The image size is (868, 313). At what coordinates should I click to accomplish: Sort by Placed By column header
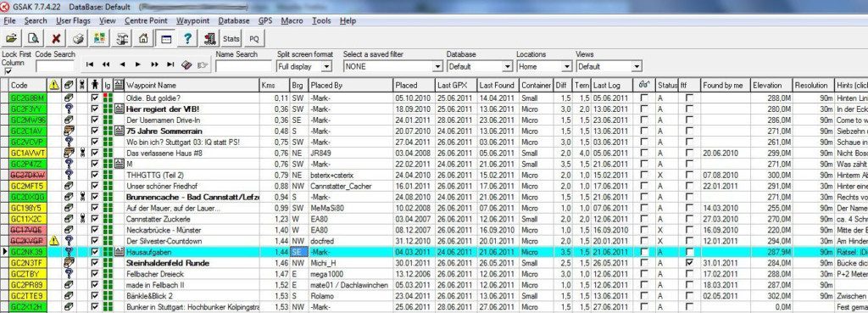(x=351, y=86)
